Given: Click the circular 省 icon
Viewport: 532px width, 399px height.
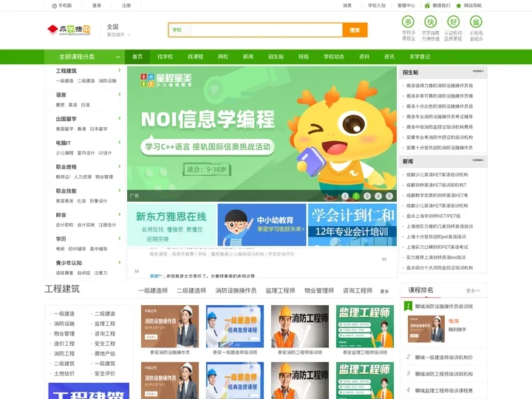Looking at the screenshot, I should click(x=476, y=22).
